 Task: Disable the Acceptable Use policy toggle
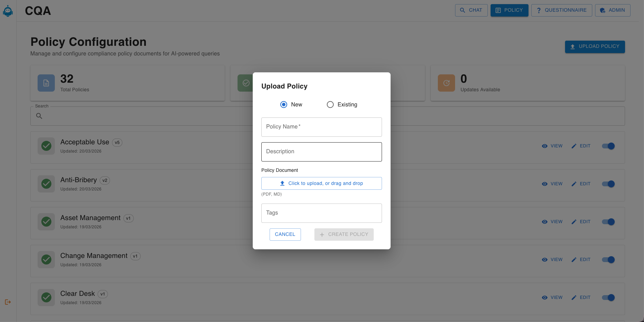(x=608, y=146)
